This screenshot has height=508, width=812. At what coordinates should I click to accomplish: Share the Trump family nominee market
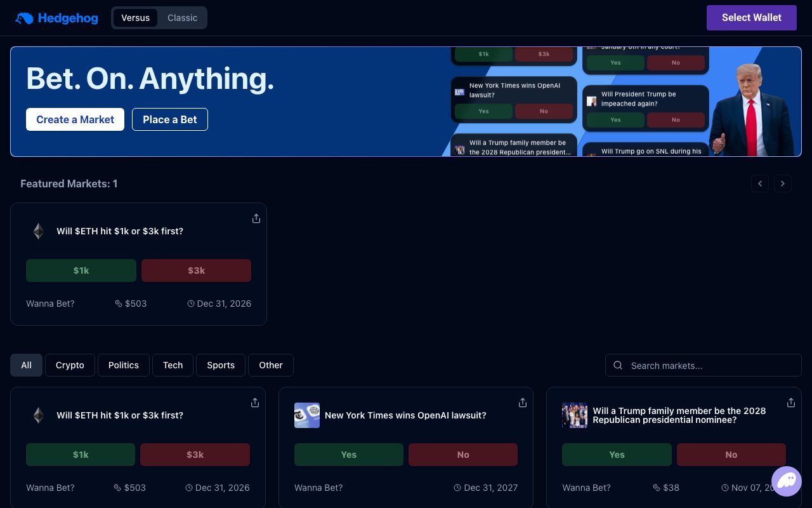[791, 403]
